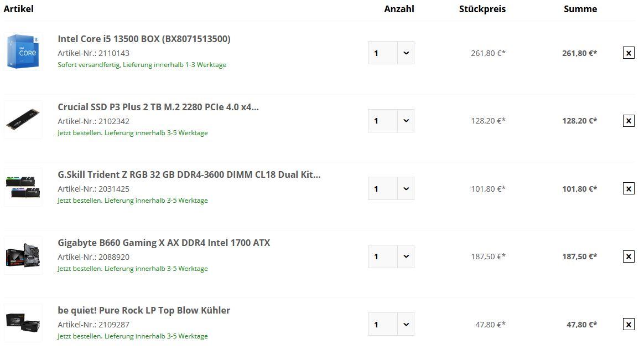Viewport: 644px width, 354px height.
Task: Open quantity dropdown for G.Skill RAM
Action: 406,189
